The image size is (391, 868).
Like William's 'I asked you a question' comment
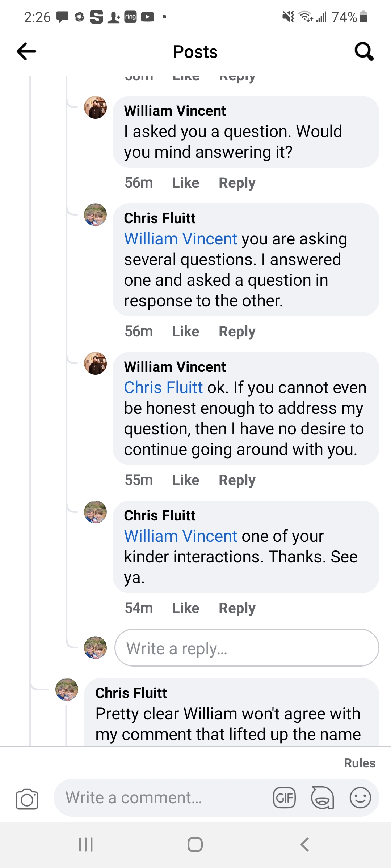pos(185,183)
